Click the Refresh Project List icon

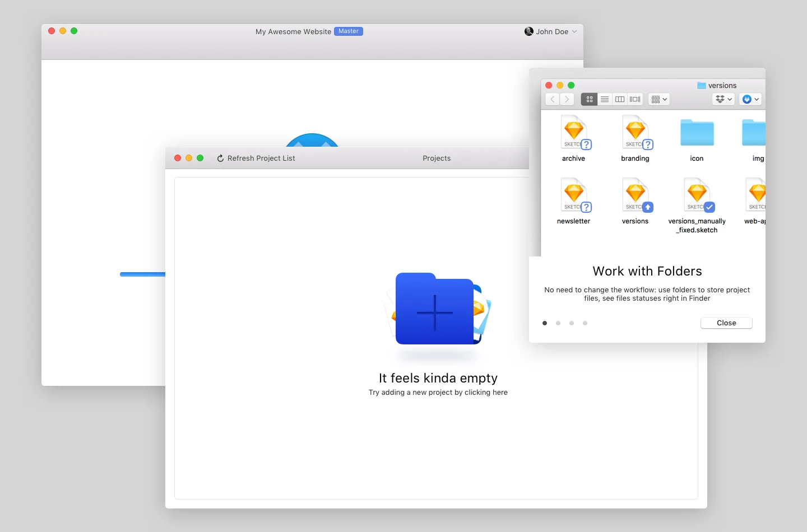[220, 158]
